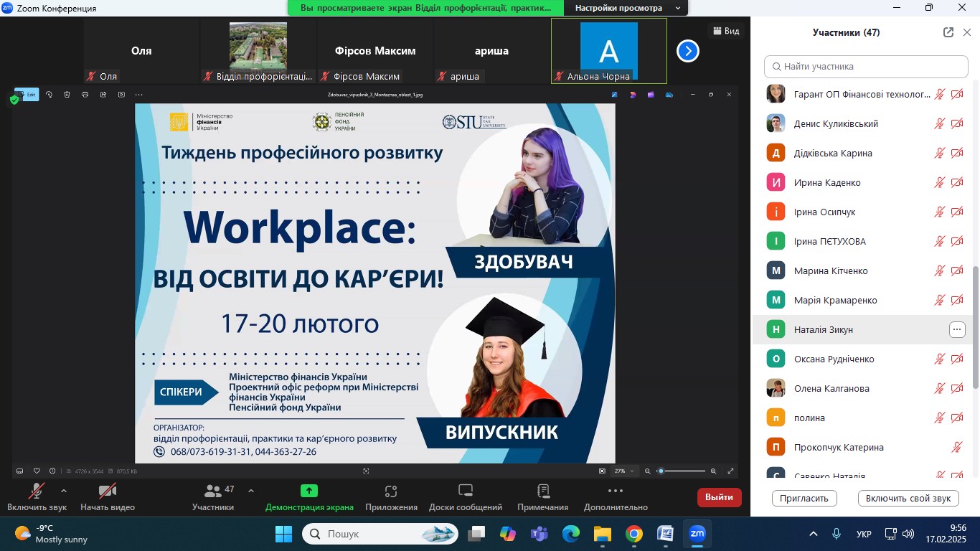Select Відділ профорієнтації video thumbnail

pyautogui.click(x=258, y=51)
